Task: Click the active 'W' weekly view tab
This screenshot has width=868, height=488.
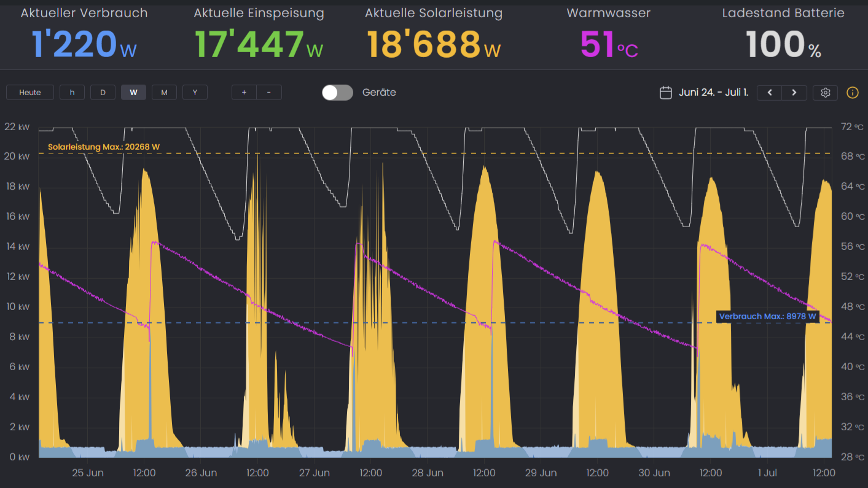Action: pos(133,91)
